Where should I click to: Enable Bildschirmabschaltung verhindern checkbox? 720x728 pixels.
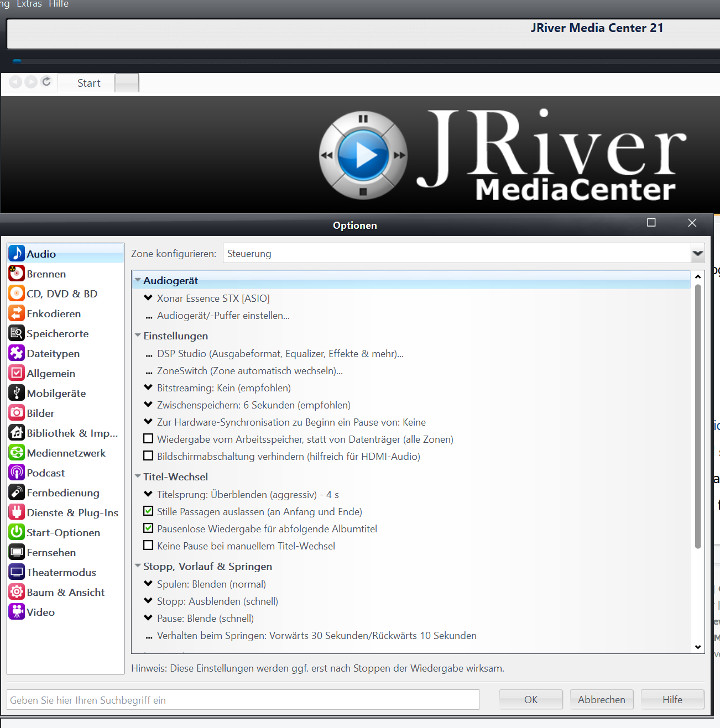pyautogui.click(x=148, y=456)
